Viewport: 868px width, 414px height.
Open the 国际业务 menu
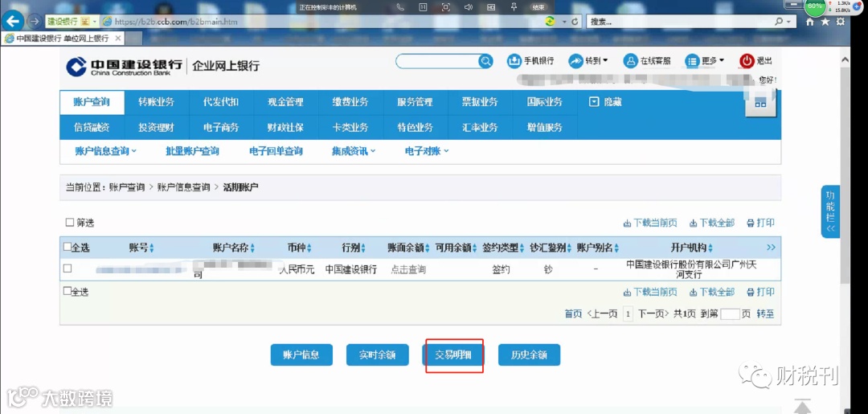coord(545,102)
